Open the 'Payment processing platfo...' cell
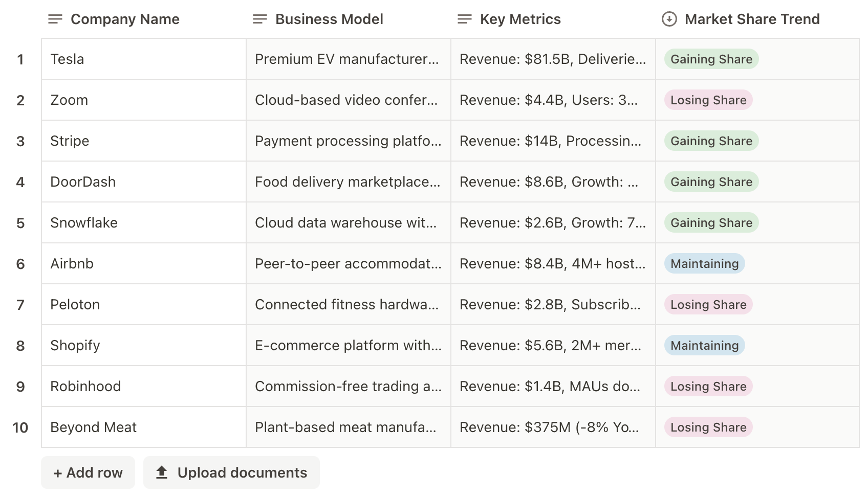Screen dimensions: 868x497 pos(349,141)
